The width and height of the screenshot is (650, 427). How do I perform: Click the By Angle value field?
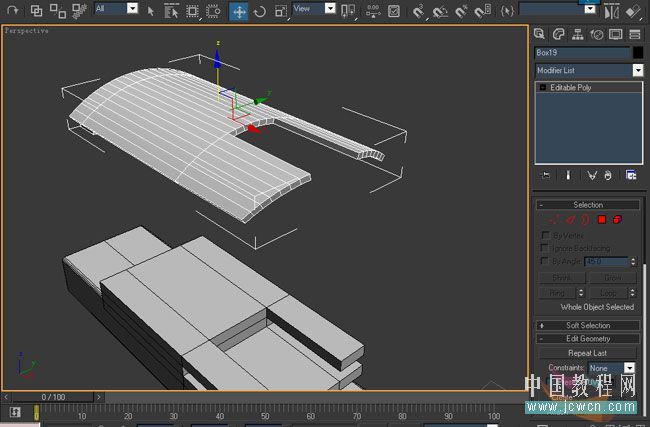coord(607,261)
